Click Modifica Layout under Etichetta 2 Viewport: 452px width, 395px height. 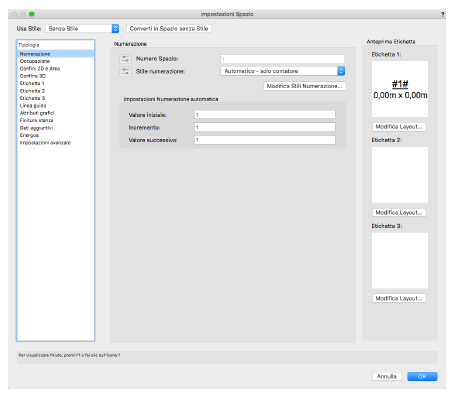point(399,212)
